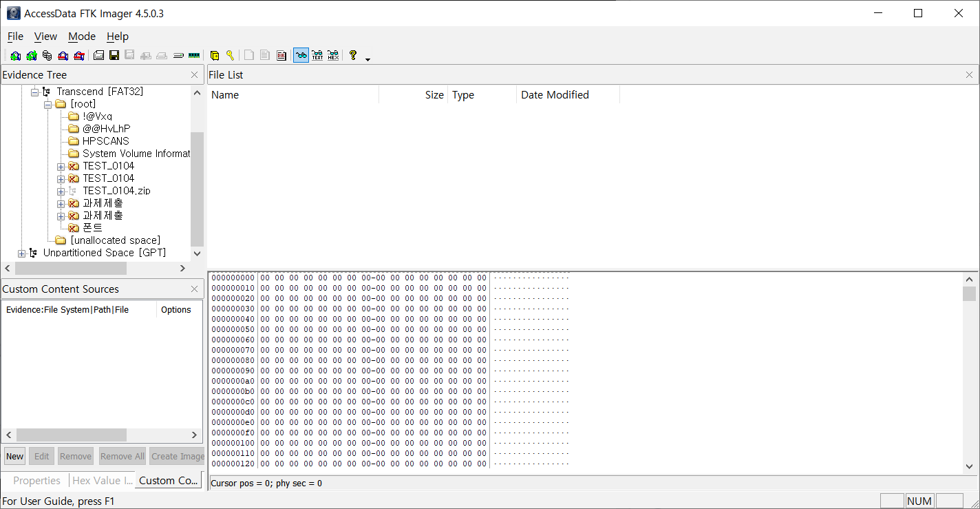Select the deleted 폰트 folder
Screen dimensions: 980x509
coord(92,228)
